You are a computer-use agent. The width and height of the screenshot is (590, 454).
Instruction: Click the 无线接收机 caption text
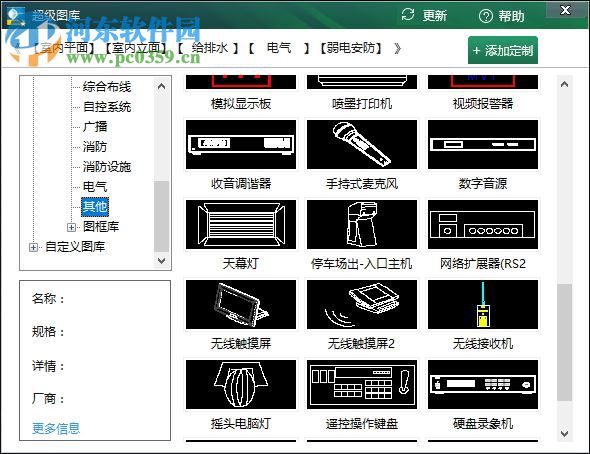(x=483, y=343)
